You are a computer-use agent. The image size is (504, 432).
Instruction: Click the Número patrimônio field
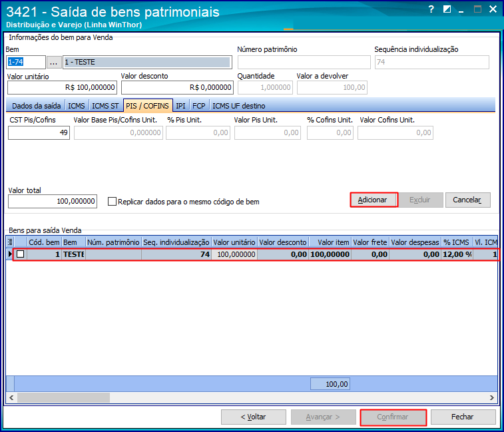tap(304, 62)
